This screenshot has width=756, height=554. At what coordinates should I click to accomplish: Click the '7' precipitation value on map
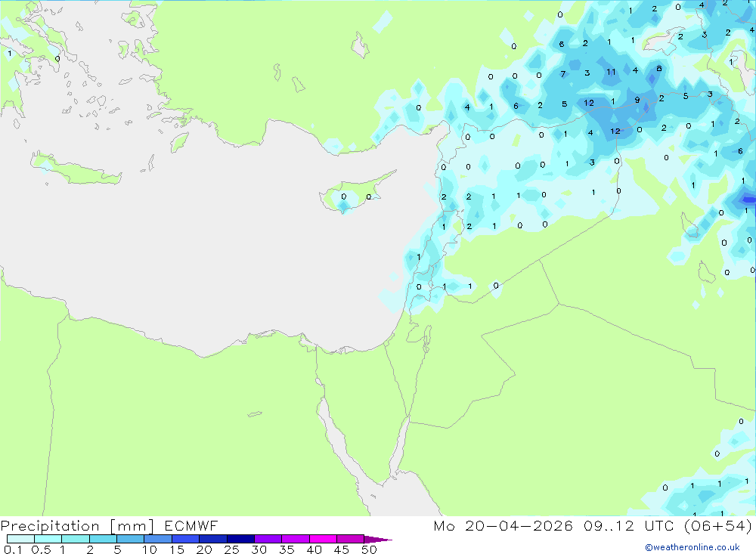[562, 74]
